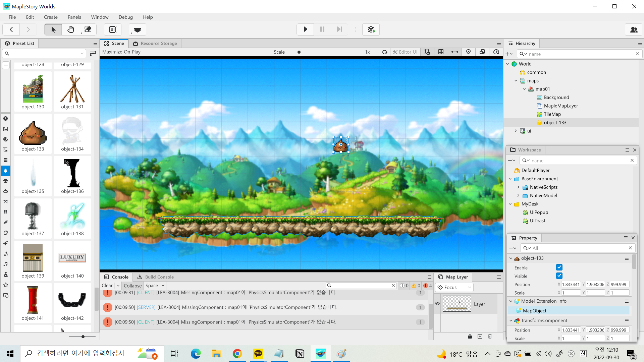Viewport: 644px width, 362px height.
Task: Collapse the World node in Hierarchy
Action: tap(507, 64)
